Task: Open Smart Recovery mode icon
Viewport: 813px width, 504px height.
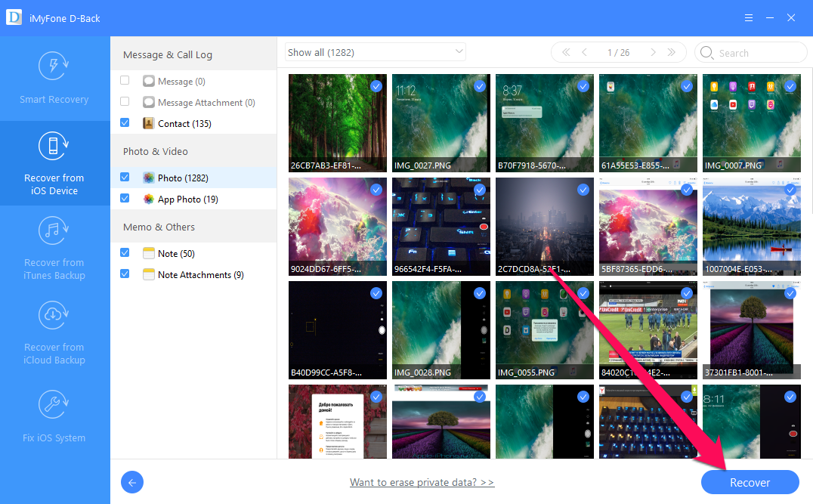Action: click(x=54, y=67)
